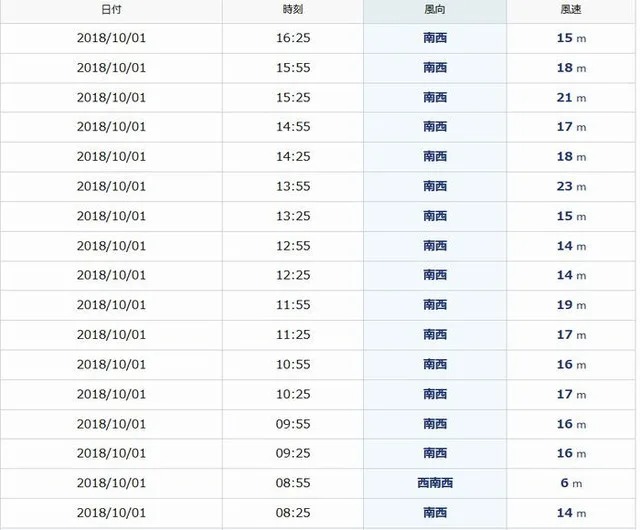Select the 23 m wind speed cell
This screenshot has height=530, width=640.
pyautogui.click(x=571, y=187)
